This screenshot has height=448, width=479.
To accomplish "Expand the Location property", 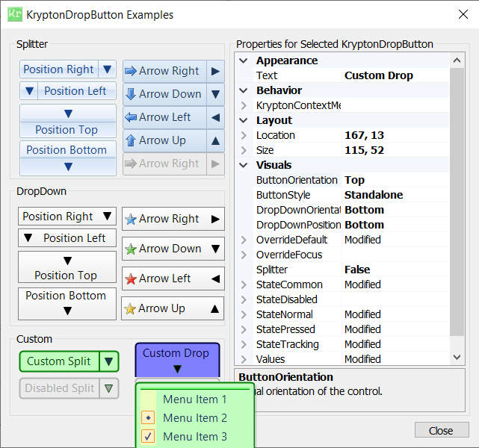I will (x=244, y=135).
